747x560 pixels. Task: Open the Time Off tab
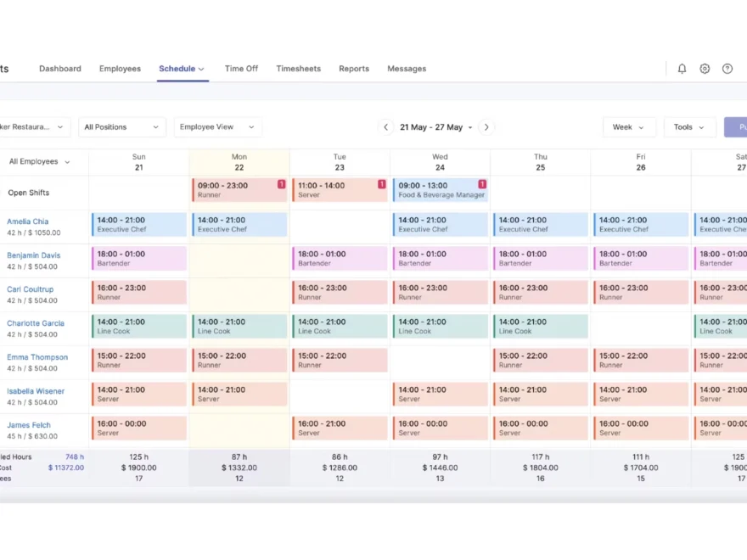point(241,69)
